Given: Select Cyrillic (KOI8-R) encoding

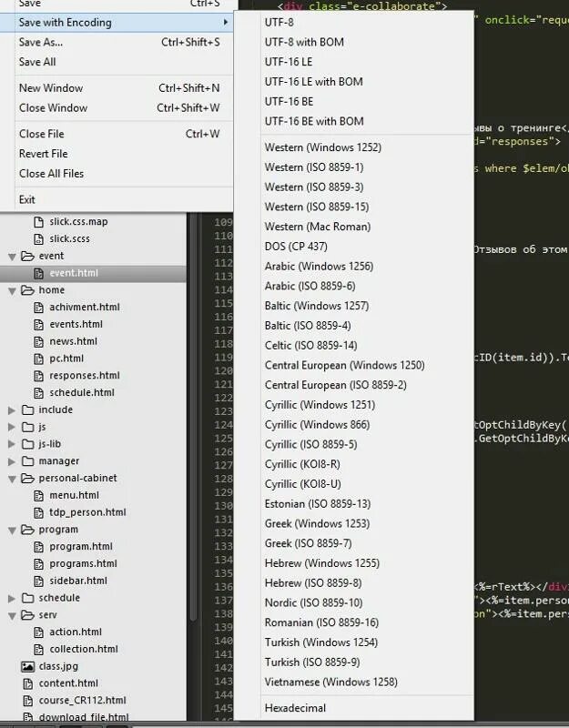Looking at the screenshot, I should (x=353, y=464).
